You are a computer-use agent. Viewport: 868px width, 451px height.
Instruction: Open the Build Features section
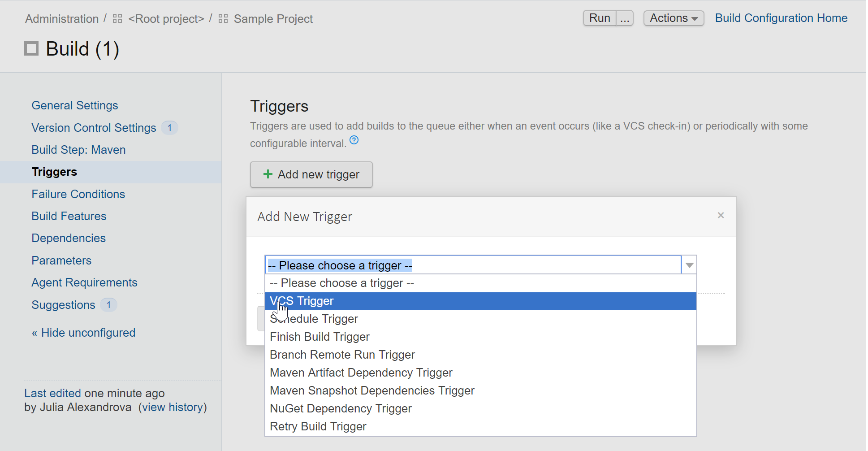click(x=69, y=216)
